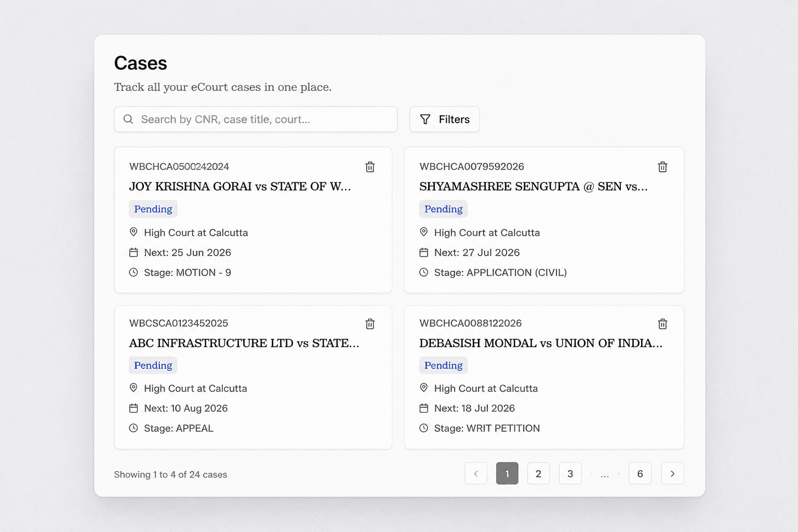This screenshot has width=798, height=532.
Task: Click High Court at Calcutta in JOY KRISHNA card
Action: tap(196, 233)
